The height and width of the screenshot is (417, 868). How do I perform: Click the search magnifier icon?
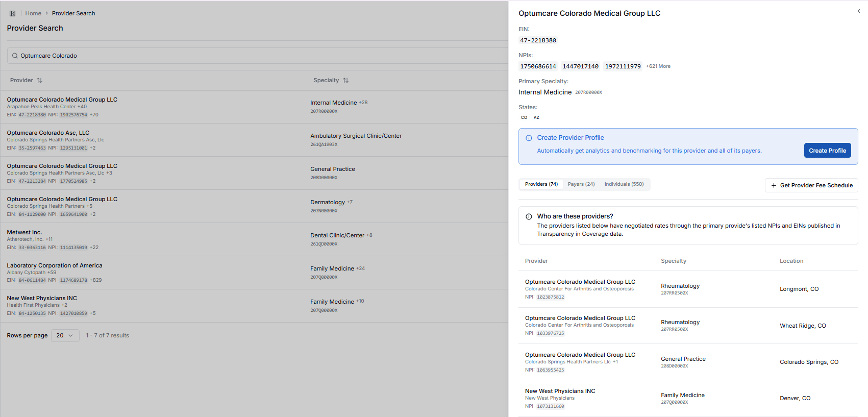[15, 56]
